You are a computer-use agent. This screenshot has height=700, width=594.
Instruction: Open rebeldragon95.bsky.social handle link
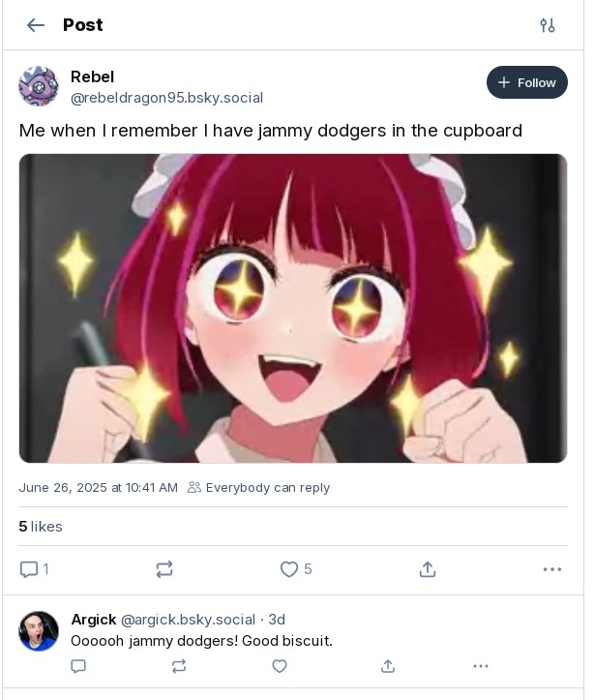pyautogui.click(x=166, y=98)
